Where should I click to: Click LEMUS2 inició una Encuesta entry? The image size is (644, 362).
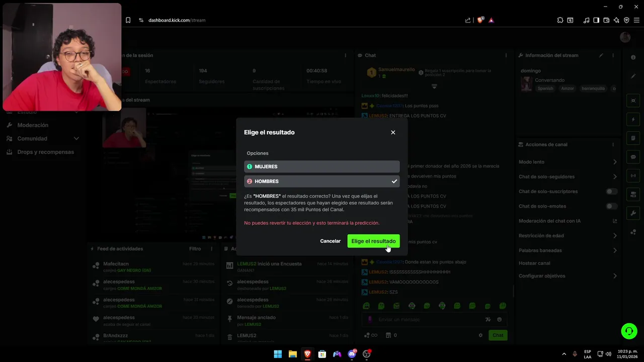pos(287,266)
